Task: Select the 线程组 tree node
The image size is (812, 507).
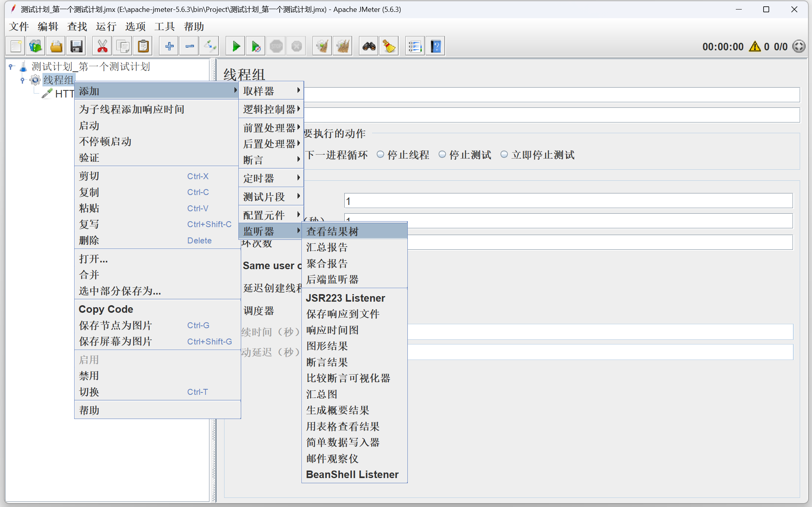Action: pos(58,80)
